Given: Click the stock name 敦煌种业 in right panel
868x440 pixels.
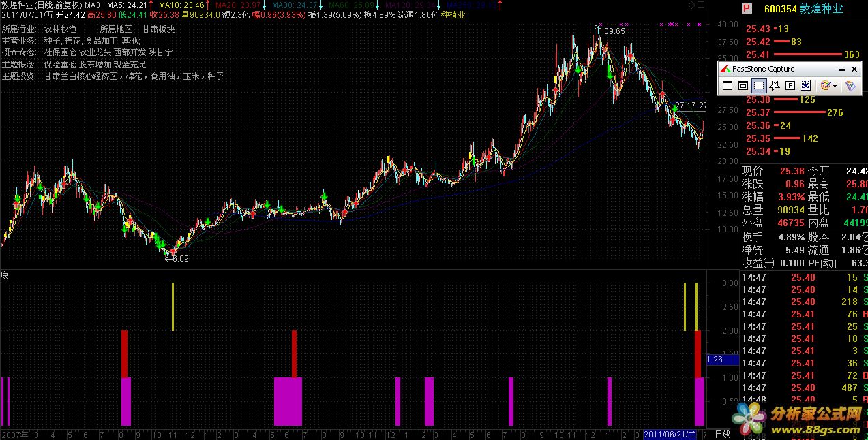Looking at the screenshot, I should pos(823,9).
